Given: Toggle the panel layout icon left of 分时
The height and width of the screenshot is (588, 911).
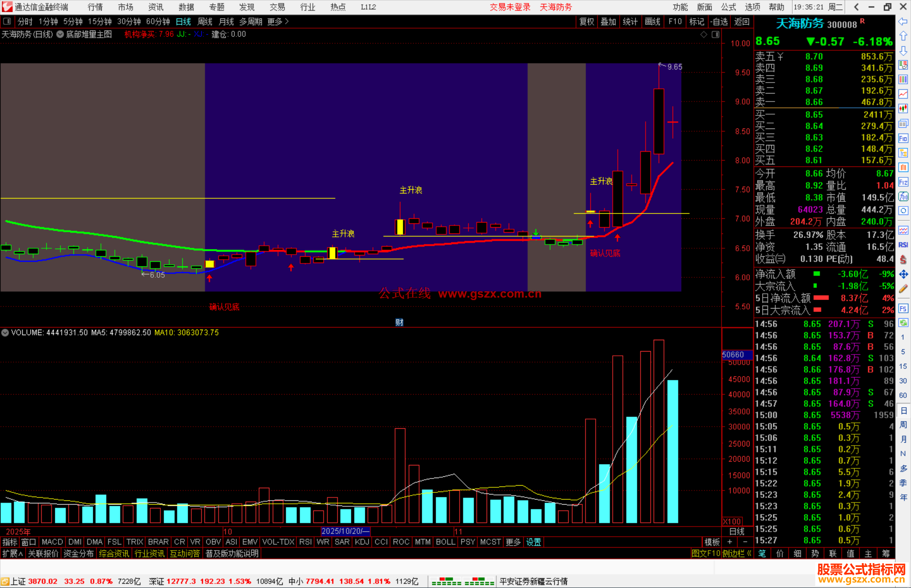Looking at the screenshot, I should (7, 21).
